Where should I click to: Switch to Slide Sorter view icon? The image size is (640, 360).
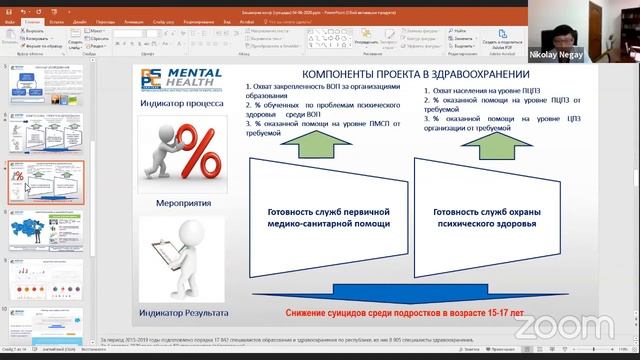(540, 349)
